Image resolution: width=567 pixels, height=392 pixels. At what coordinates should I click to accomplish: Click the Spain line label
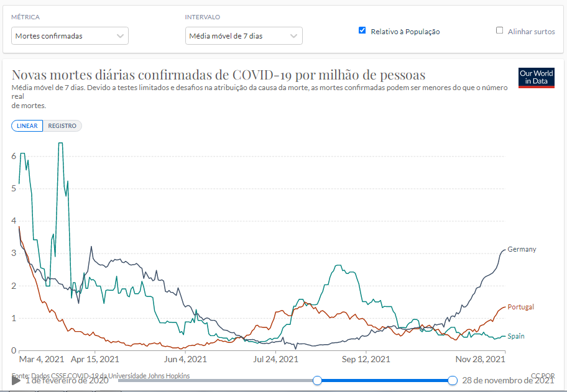(516, 336)
